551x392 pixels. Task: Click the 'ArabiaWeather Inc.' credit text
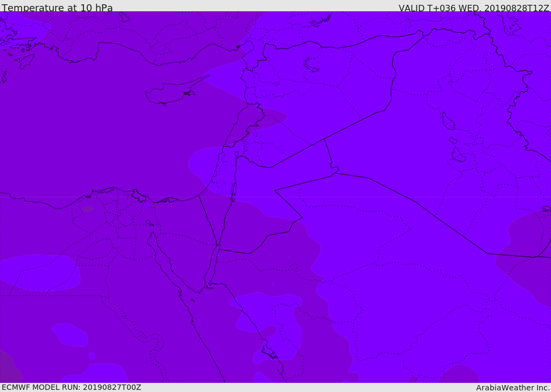click(513, 388)
